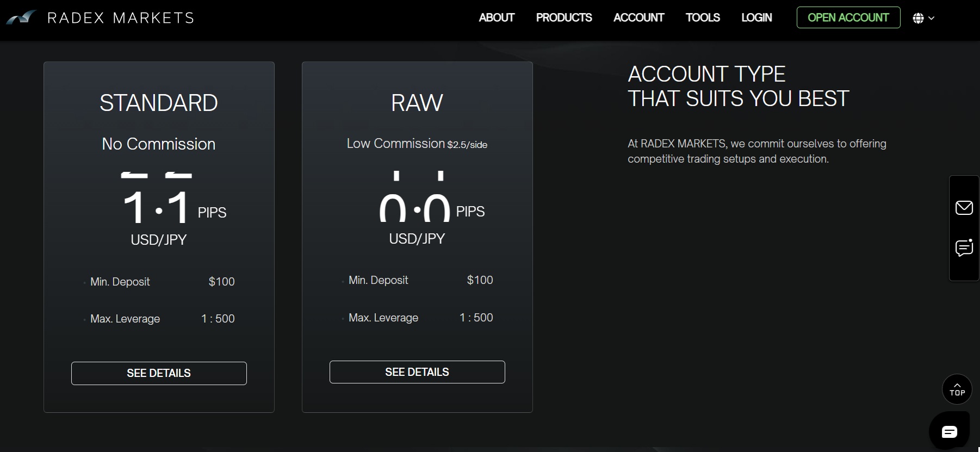Click the RAW account heading
This screenshot has width=980, height=452.
(x=417, y=103)
